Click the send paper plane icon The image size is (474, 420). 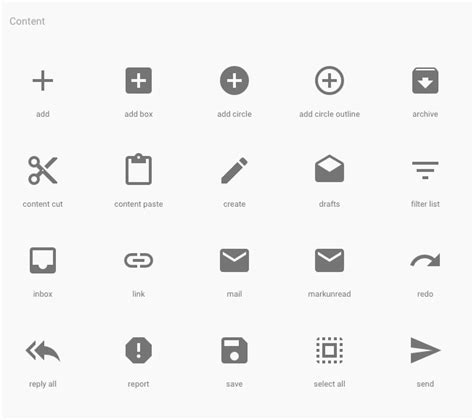click(425, 350)
